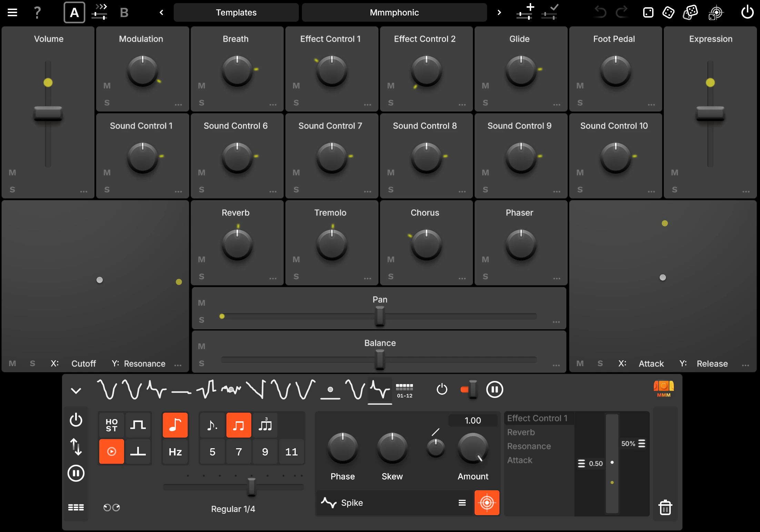Screen dimensions: 760x532
Task: Click the Hz rate mode button
Action: coord(175,452)
